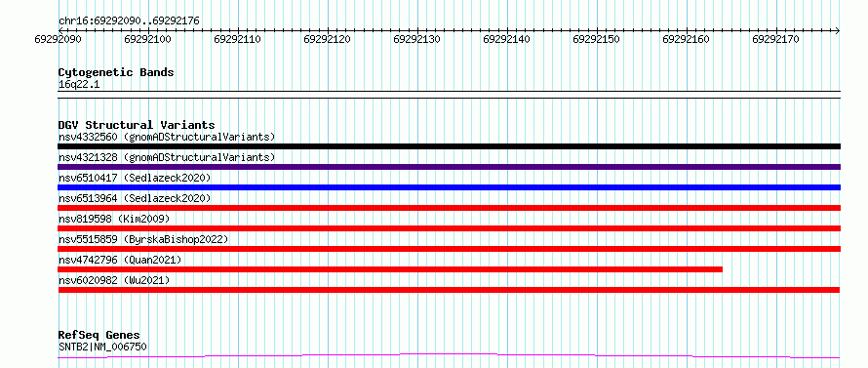The height and width of the screenshot is (368, 868).
Task: Click ruler position 69292170
Action: click(x=776, y=39)
